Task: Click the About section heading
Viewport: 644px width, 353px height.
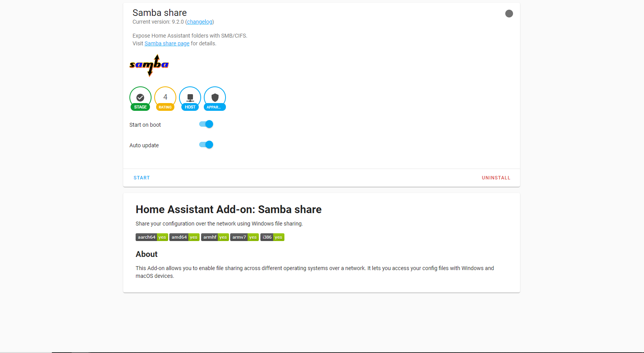Action: pos(146,254)
